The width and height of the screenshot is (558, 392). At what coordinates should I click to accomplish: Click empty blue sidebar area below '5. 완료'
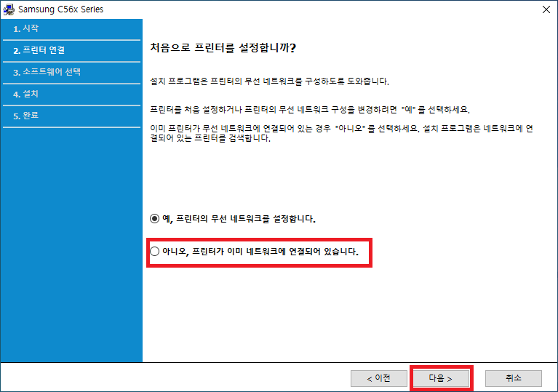click(x=71, y=240)
